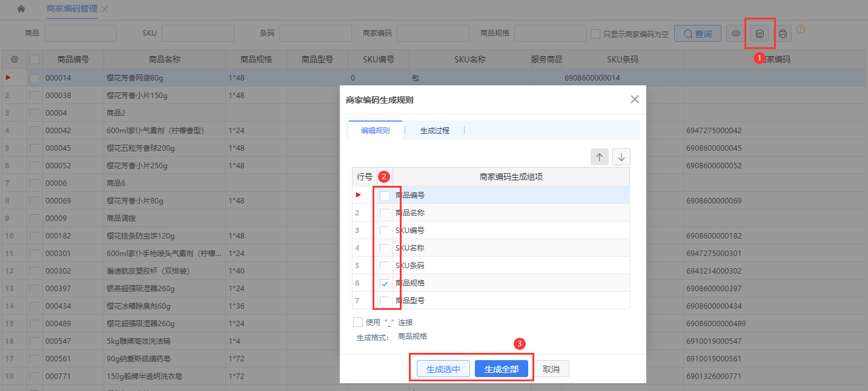Click the 商品名称 column header
The width and height of the screenshot is (868, 391).
coord(165,59)
